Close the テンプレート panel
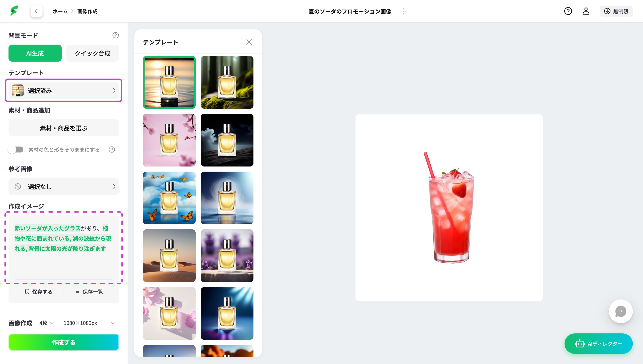 pyautogui.click(x=249, y=42)
